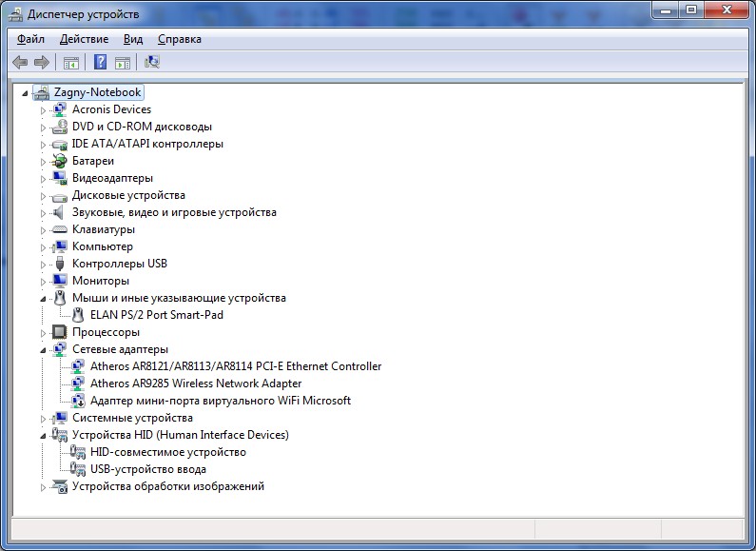Click the speaker icon for Звуковые устройства
This screenshot has width=756, height=551.
pos(58,212)
